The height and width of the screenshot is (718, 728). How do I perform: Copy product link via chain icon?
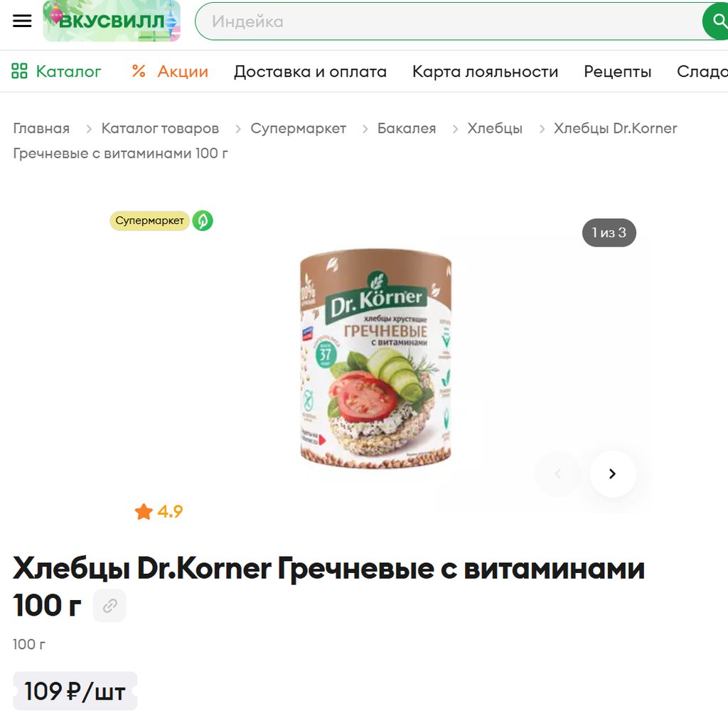pos(109,606)
